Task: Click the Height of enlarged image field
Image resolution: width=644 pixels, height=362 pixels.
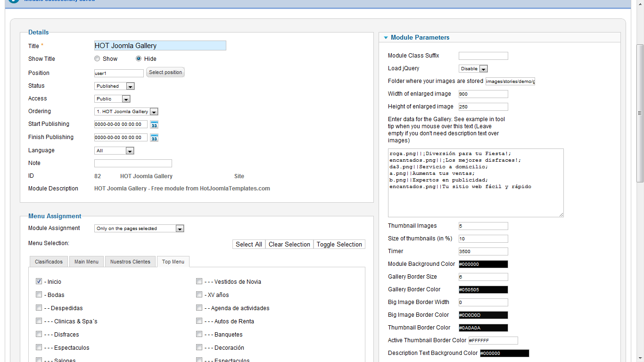Action: [x=483, y=107]
